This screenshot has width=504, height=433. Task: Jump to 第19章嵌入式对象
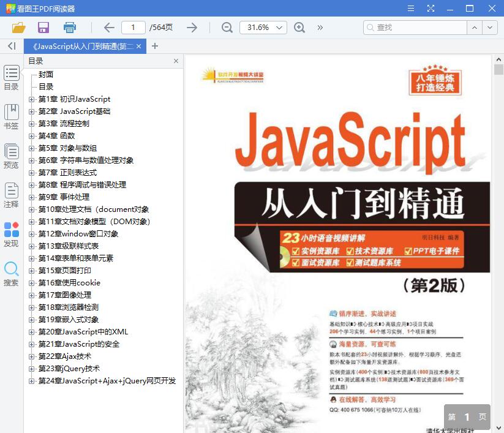point(69,320)
